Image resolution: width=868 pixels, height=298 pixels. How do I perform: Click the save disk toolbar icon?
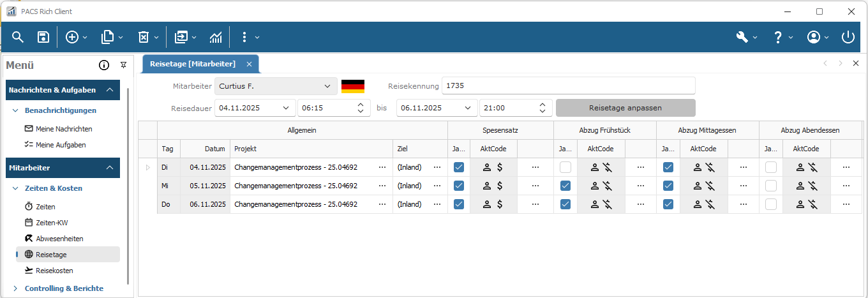point(43,38)
